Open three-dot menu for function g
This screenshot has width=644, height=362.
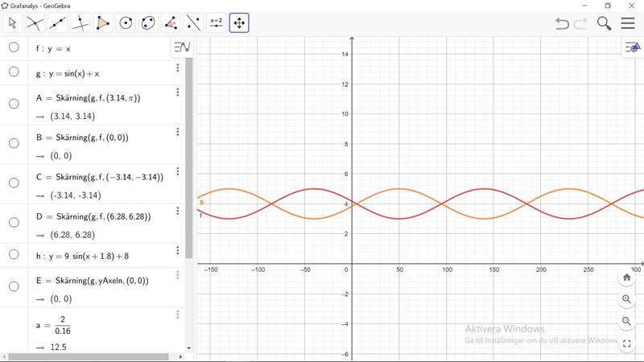point(178,68)
